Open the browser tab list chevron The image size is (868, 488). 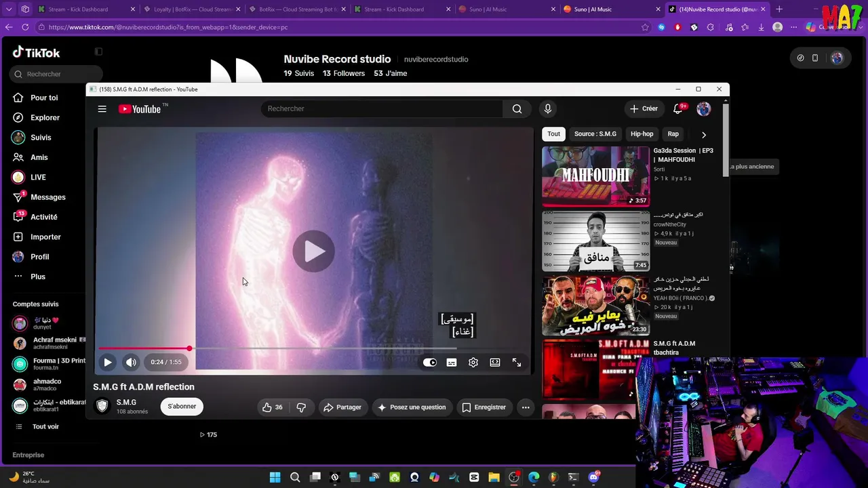9,9
